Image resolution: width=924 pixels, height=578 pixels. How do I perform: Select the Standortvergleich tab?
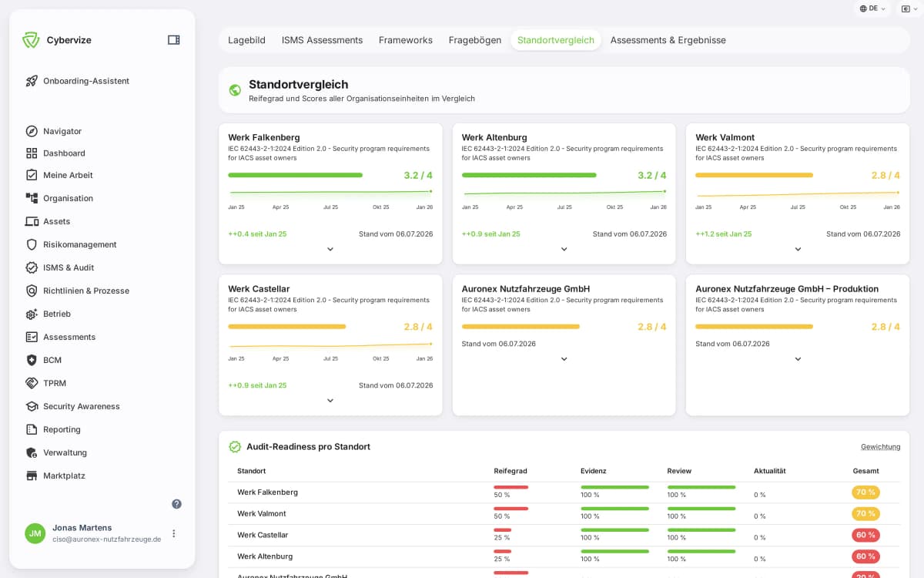[556, 40]
